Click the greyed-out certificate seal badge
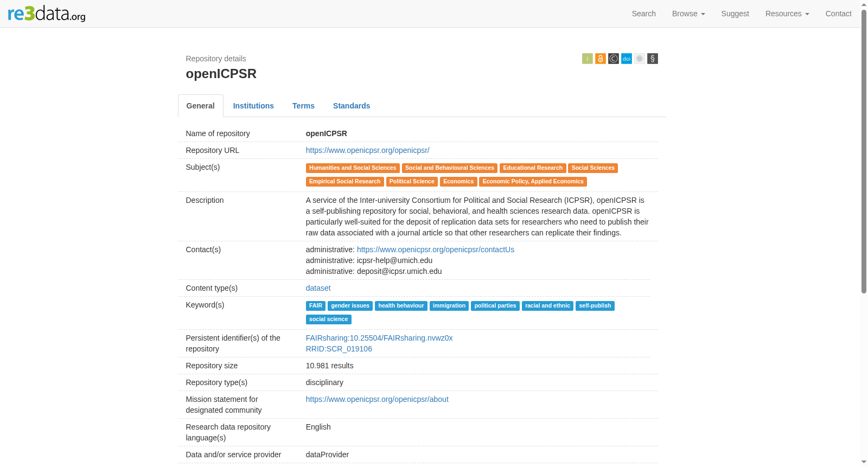868x467 pixels. click(x=640, y=59)
